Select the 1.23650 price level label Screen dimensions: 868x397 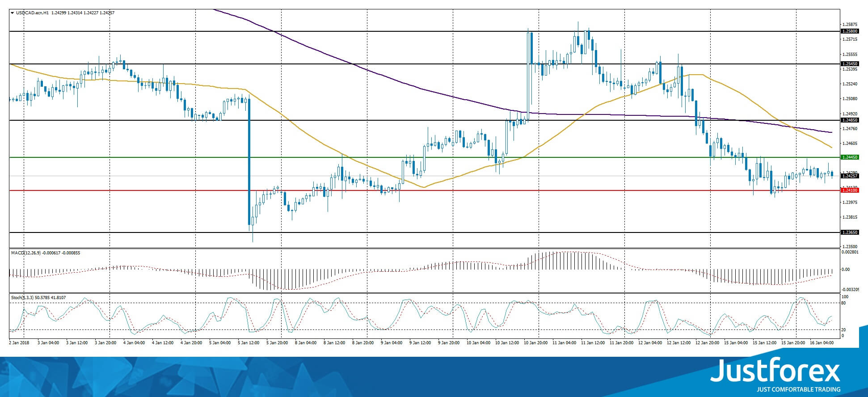tap(850, 232)
